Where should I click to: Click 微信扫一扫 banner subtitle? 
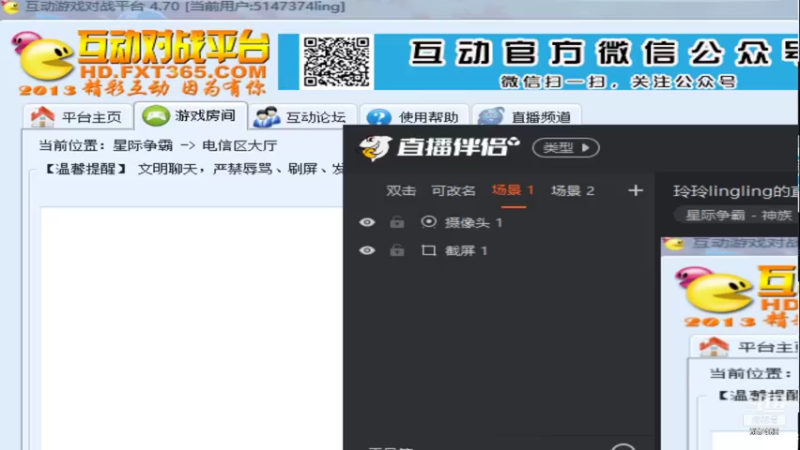point(618,82)
